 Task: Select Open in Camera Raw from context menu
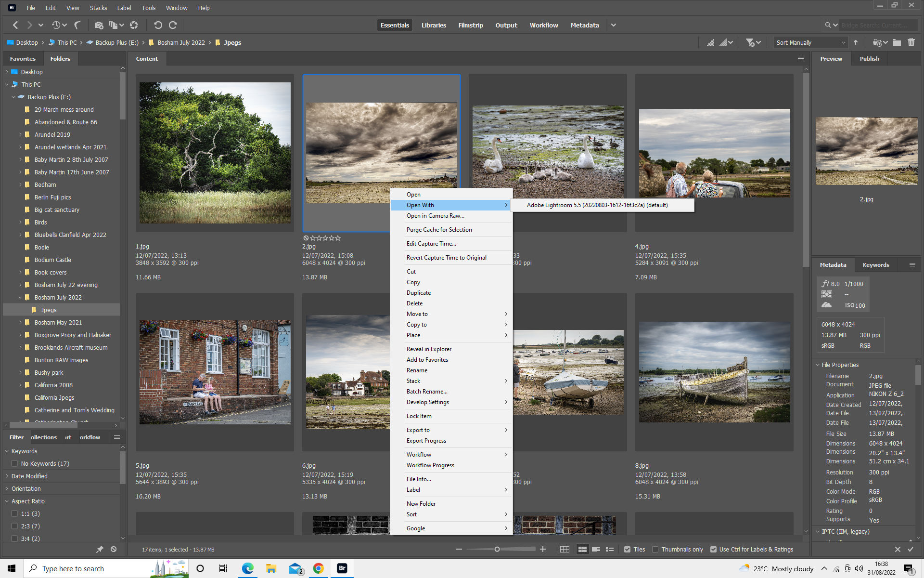(435, 216)
